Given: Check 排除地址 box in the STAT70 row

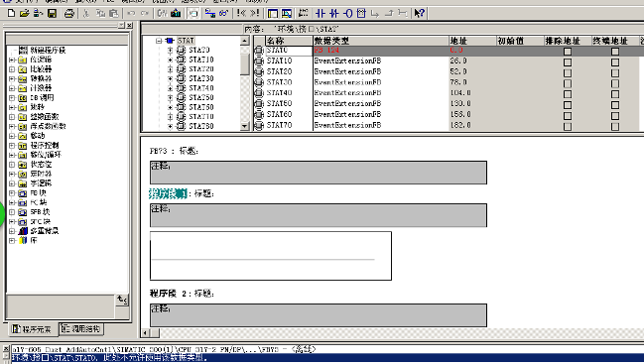Looking at the screenshot, I should click(x=568, y=126).
